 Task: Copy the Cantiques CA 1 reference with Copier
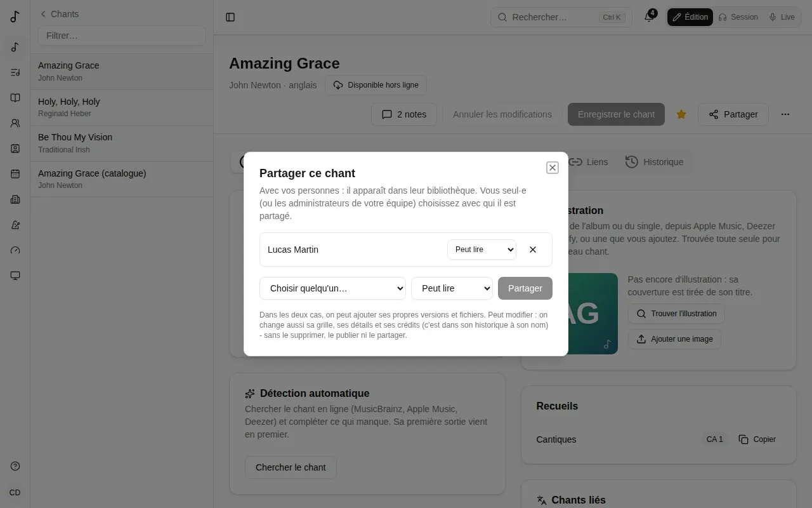(x=757, y=439)
